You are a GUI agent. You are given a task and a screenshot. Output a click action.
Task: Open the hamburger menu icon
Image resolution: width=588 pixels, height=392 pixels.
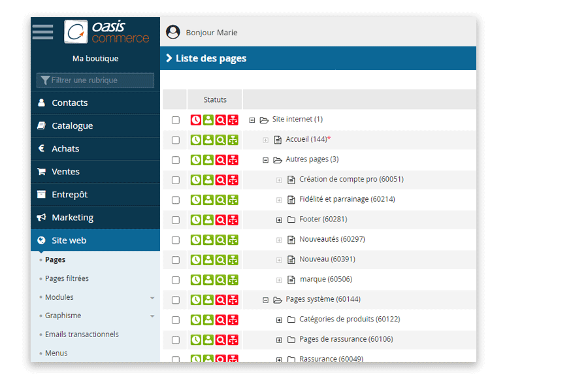point(42,32)
